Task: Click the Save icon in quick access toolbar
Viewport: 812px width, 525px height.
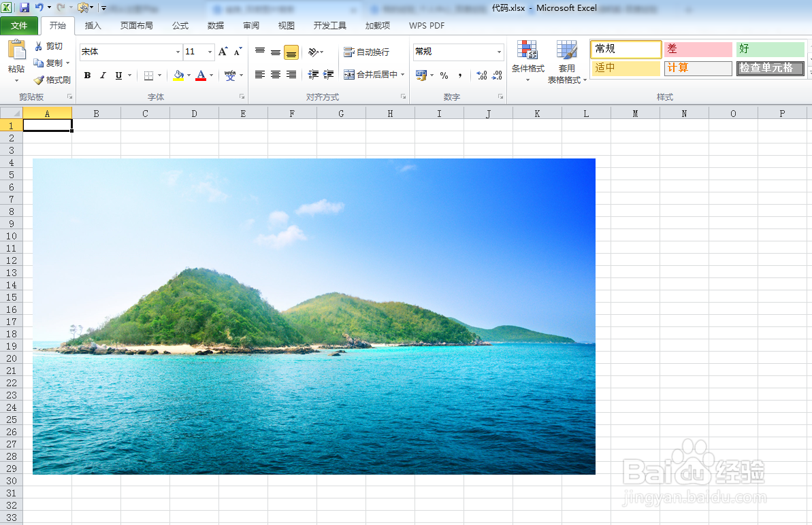Action: 25,7
